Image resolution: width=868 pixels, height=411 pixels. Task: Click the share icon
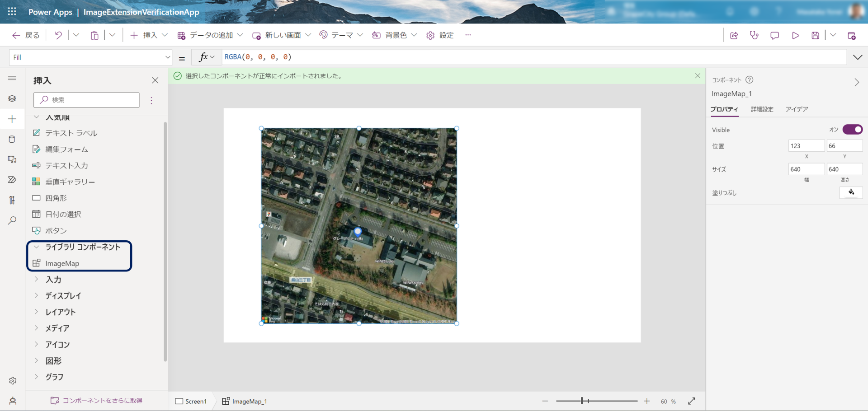click(734, 35)
